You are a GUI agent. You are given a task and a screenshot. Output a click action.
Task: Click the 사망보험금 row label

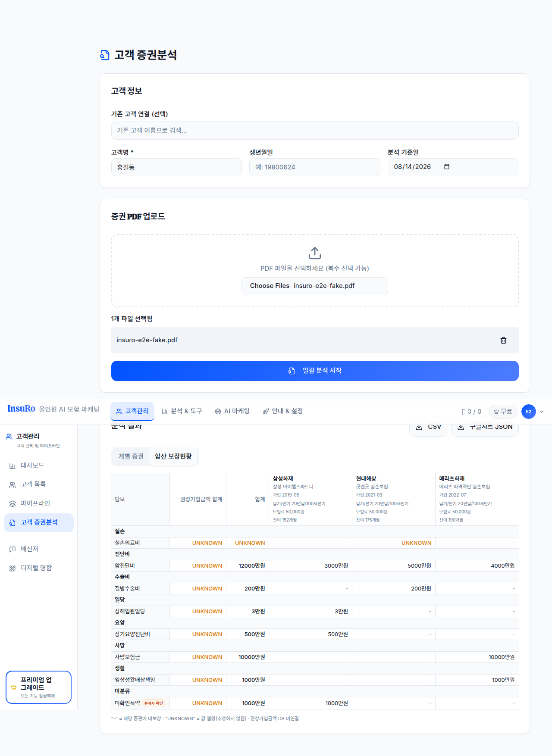click(x=127, y=657)
